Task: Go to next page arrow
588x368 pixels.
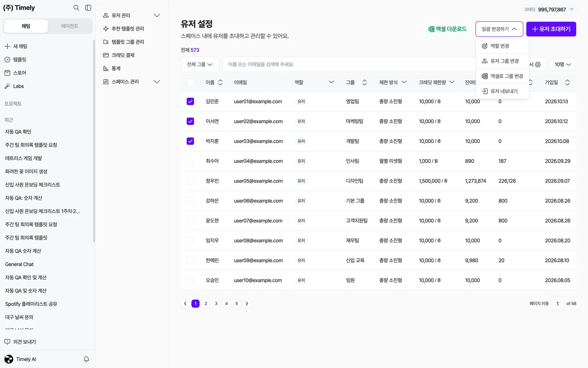Action: pos(247,304)
